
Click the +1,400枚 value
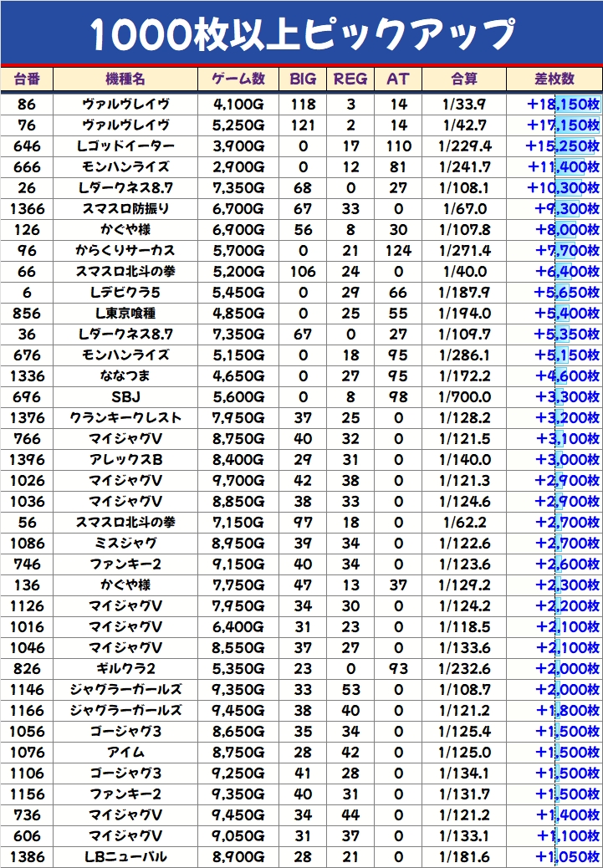click(x=568, y=814)
